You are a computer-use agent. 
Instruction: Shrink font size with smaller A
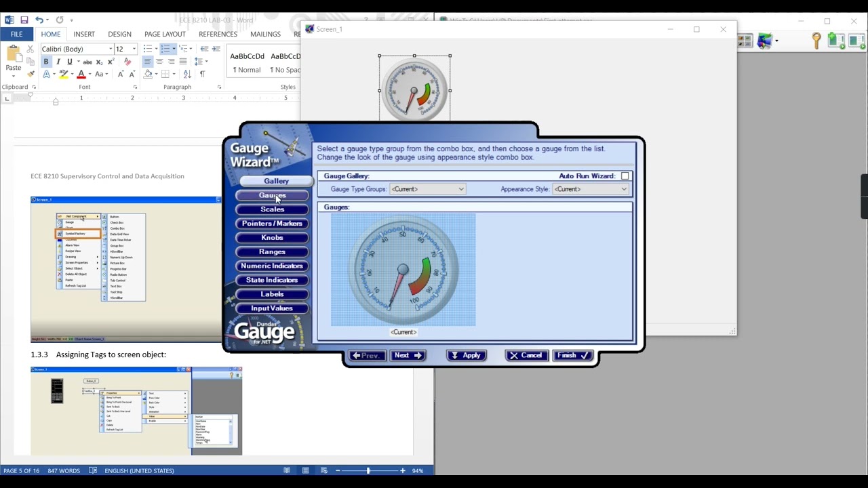coord(132,74)
